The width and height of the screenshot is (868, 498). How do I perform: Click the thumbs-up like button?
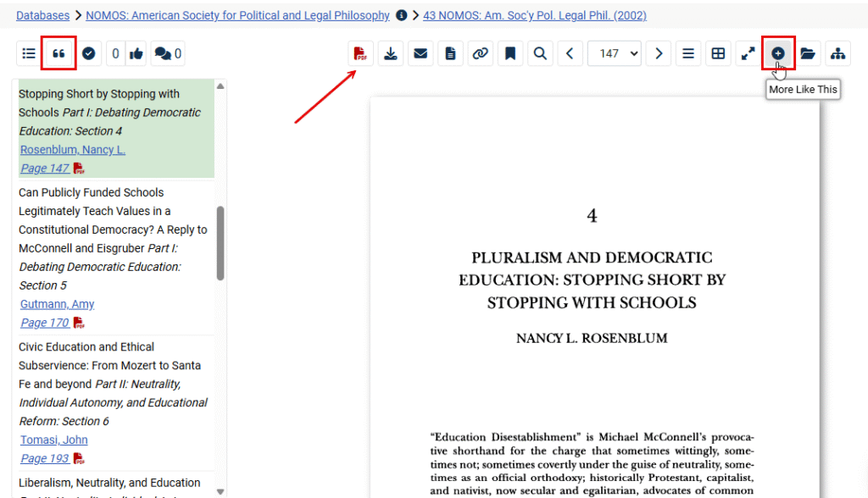[136, 53]
